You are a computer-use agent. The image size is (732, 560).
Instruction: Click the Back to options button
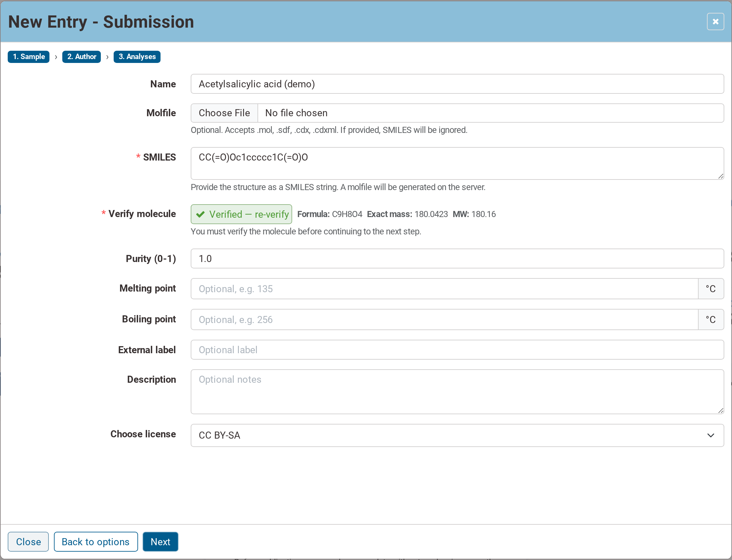coord(96,542)
